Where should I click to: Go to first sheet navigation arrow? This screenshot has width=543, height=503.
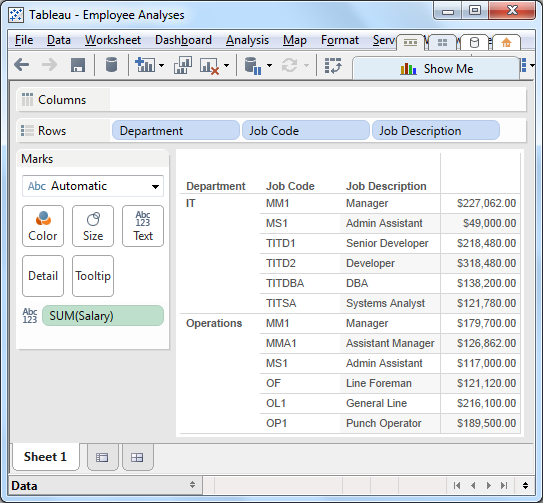tap(457, 485)
